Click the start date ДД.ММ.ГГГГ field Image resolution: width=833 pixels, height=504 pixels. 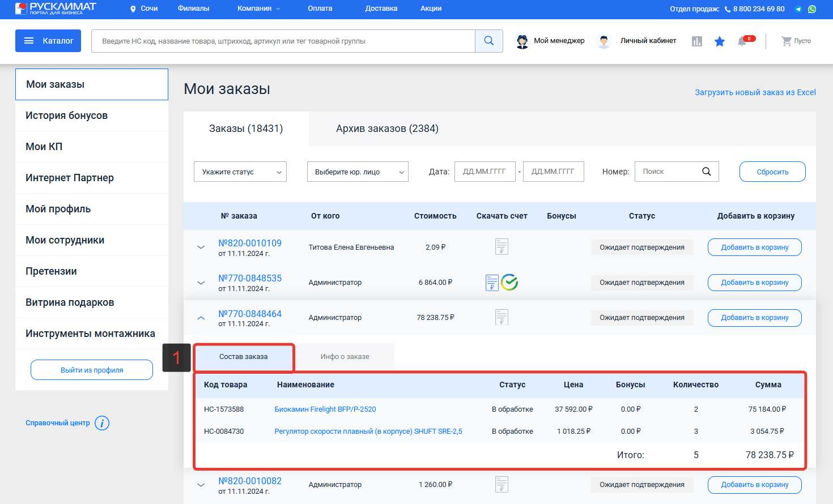pyautogui.click(x=484, y=172)
